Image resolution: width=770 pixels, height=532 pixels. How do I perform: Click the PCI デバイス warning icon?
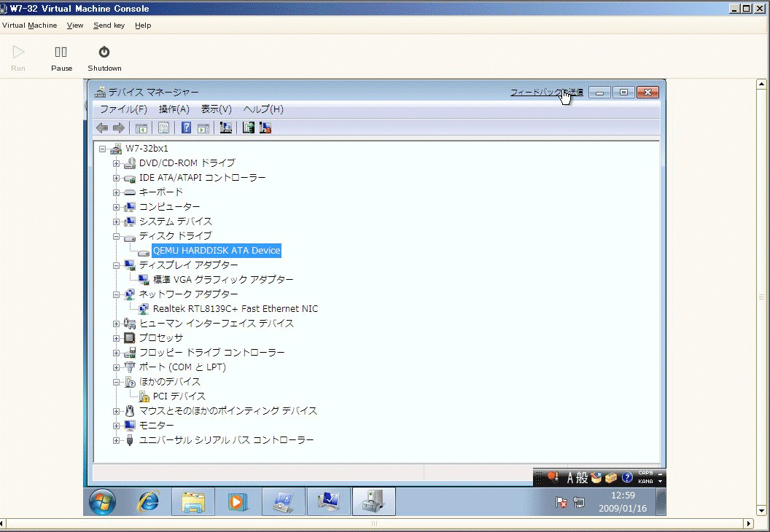[x=144, y=396]
